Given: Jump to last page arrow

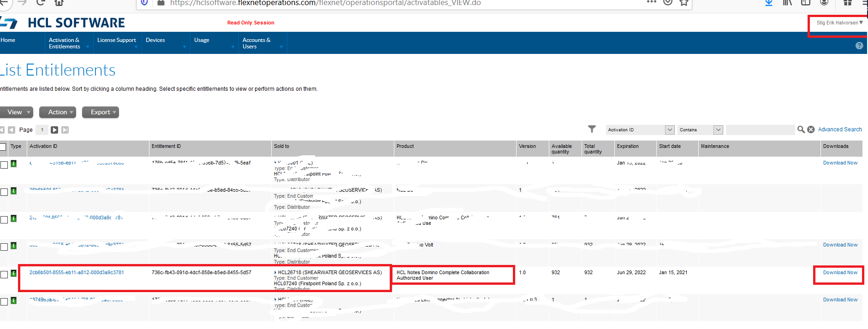Looking at the screenshot, I should (65, 130).
